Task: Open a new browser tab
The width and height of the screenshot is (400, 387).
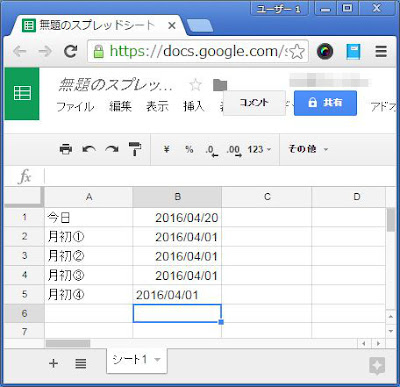Action: [200, 26]
